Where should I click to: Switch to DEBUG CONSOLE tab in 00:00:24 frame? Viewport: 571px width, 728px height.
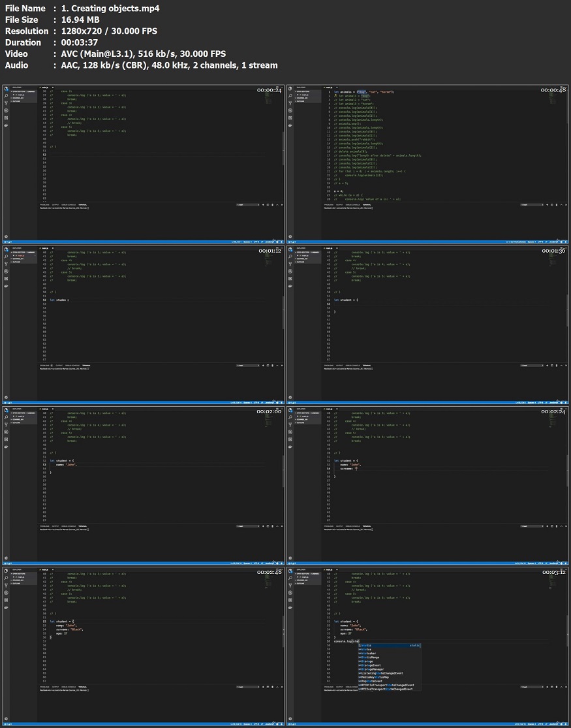click(x=69, y=205)
